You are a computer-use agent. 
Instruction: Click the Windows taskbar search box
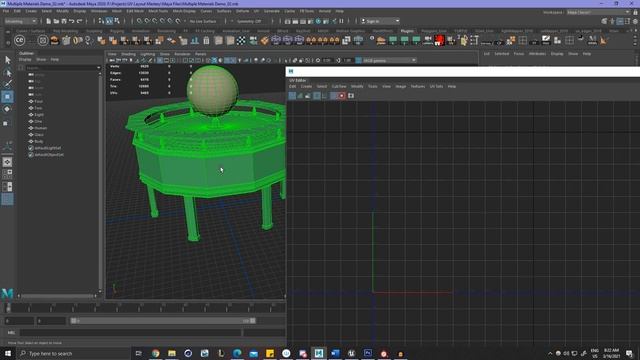73,353
